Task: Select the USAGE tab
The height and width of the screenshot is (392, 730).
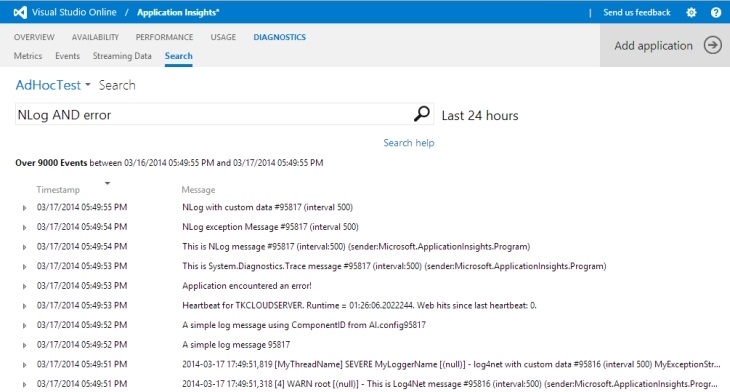Action: (x=223, y=37)
